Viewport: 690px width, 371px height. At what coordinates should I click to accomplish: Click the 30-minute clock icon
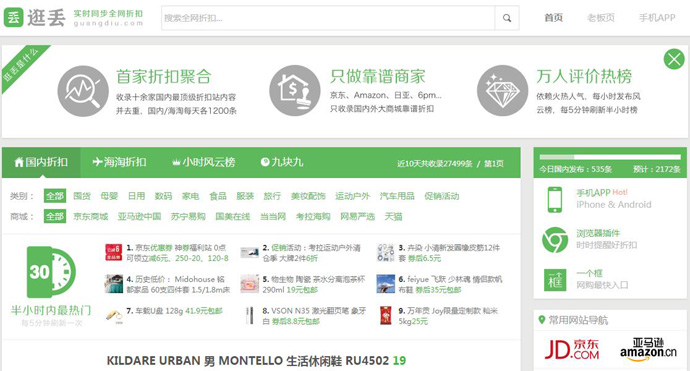(x=51, y=272)
